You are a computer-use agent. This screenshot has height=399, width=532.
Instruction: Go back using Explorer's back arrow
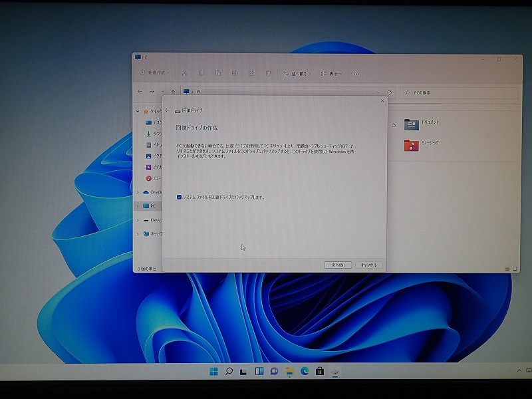click(x=140, y=92)
